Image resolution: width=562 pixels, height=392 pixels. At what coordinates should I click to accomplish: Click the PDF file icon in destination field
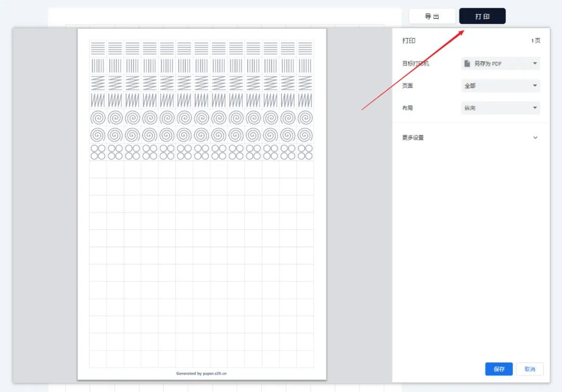tap(467, 64)
